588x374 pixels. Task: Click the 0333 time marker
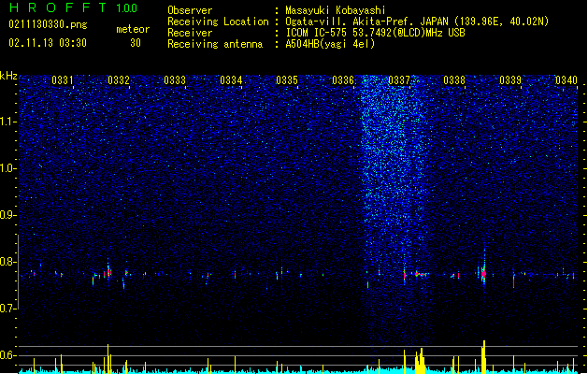click(175, 79)
